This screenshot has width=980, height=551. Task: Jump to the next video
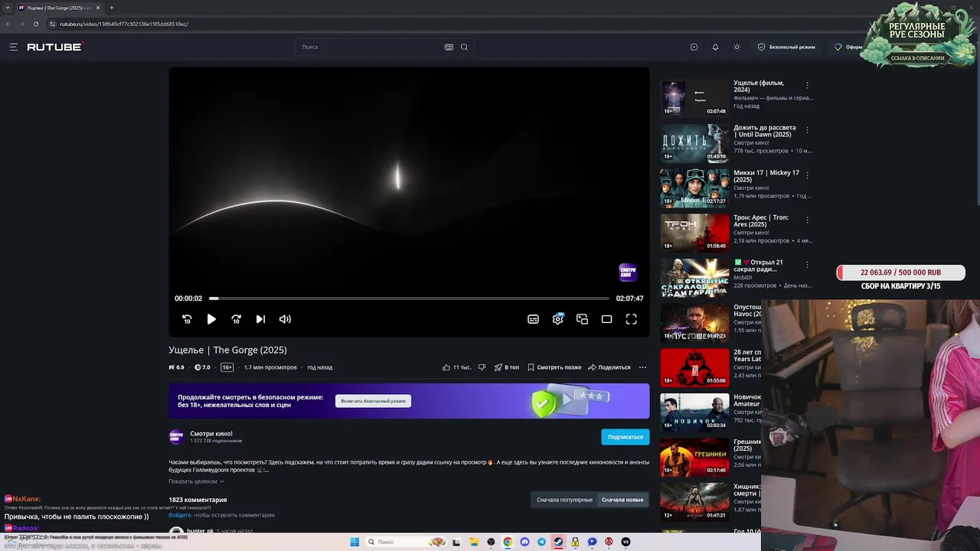[x=260, y=319]
